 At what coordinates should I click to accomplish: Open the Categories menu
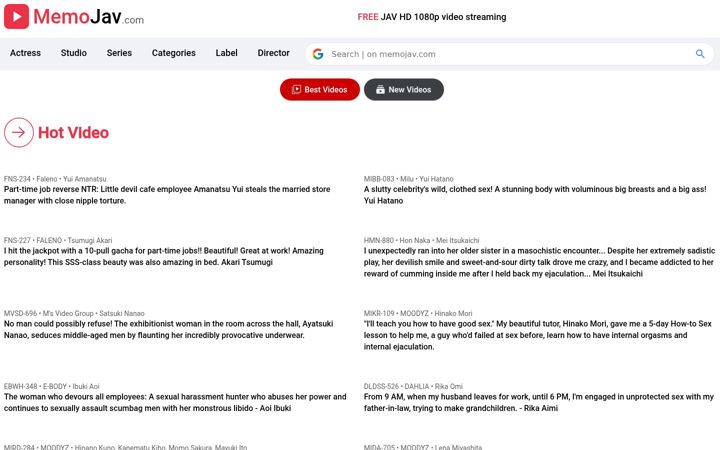click(x=174, y=53)
